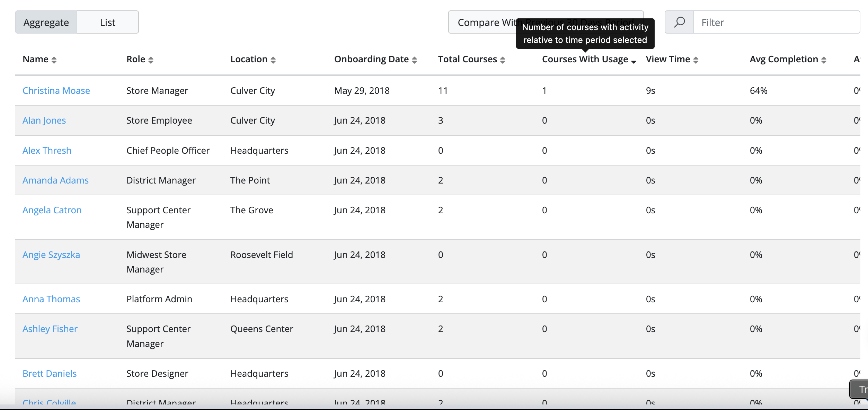The image size is (868, 410).
Task: Open Brett Daniels user link
Action: [x=50, y=373]
